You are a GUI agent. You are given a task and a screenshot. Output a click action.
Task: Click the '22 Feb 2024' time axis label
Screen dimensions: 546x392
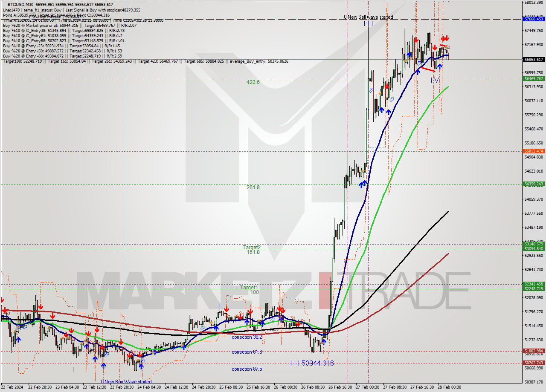pyautogui.click(x=12, y=387)
